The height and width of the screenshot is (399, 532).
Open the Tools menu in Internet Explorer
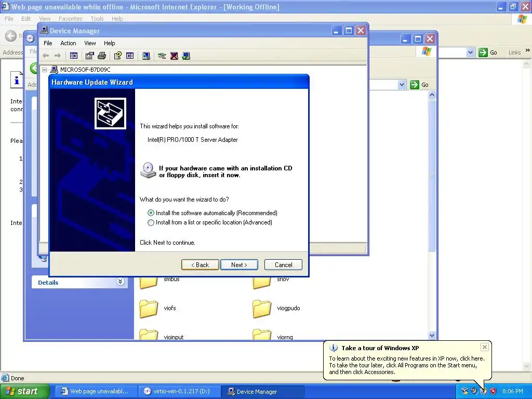(97, 19)
